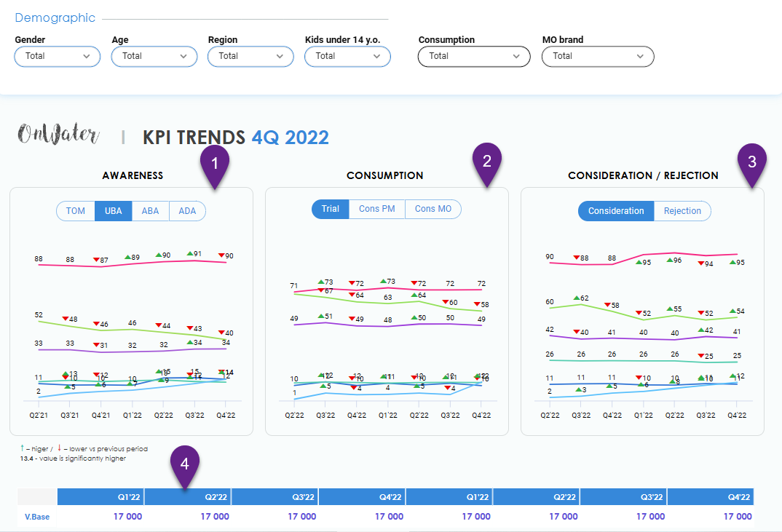Screen dimensions: 782x532
Task: Click the OnWater logo
Action: tap(58, 135)
